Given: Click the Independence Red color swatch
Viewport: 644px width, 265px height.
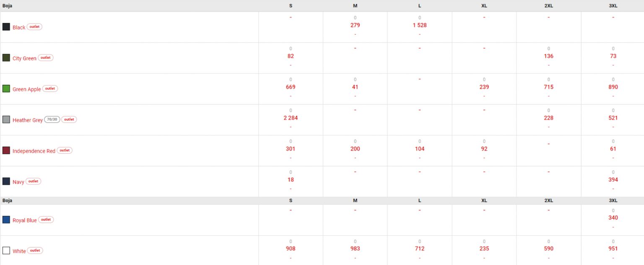Looking at the screenshot, I should point(6,150).
